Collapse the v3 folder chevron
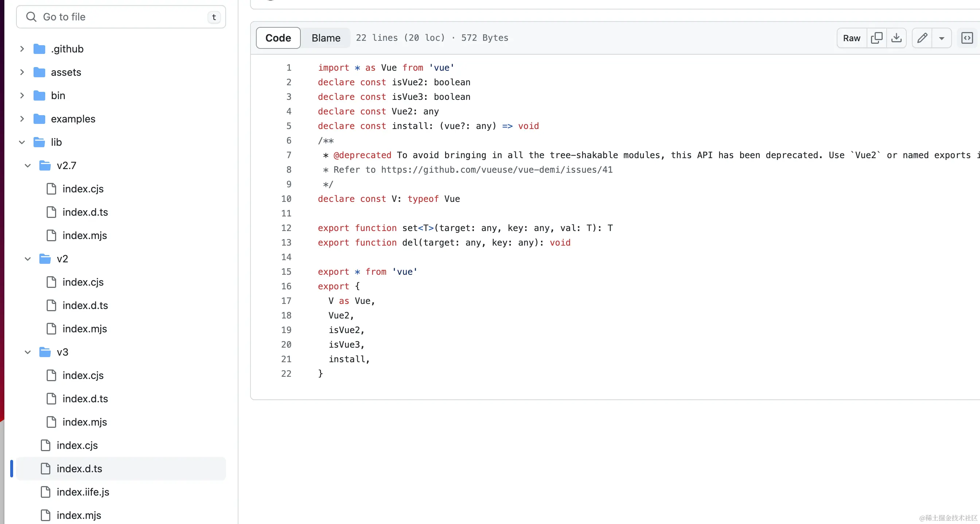Image resolution: width=980 pixels, height=524 pixels. [x=28, y=352]
